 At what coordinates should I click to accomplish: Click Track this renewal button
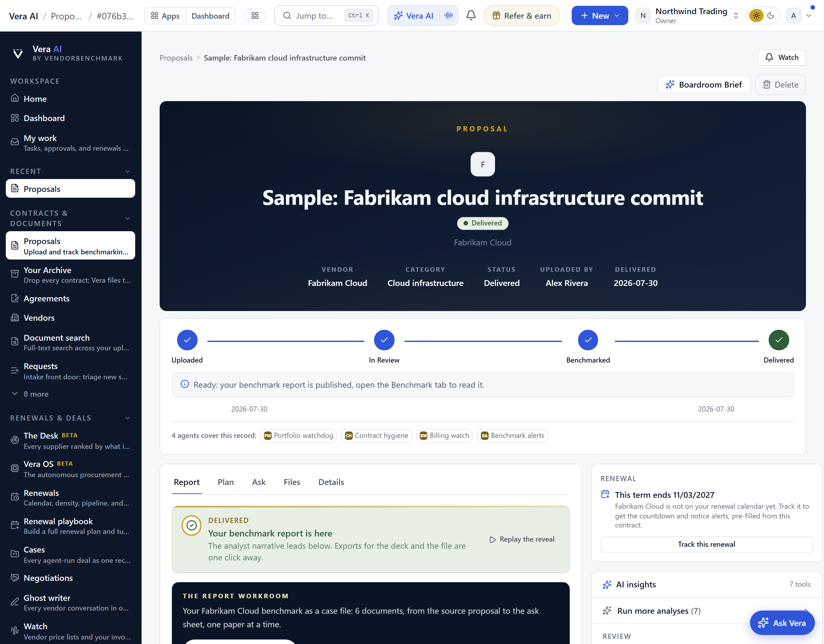click(x=706, y=545)
